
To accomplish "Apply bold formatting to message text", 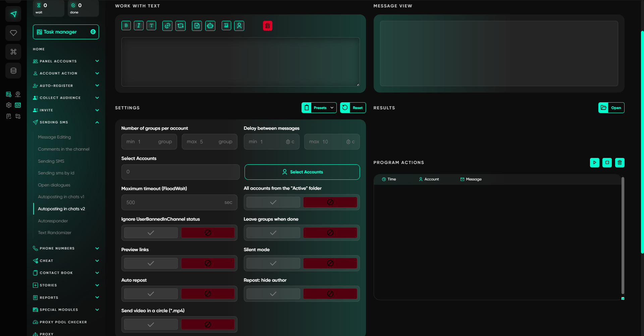I will click(x=126, y=25).
